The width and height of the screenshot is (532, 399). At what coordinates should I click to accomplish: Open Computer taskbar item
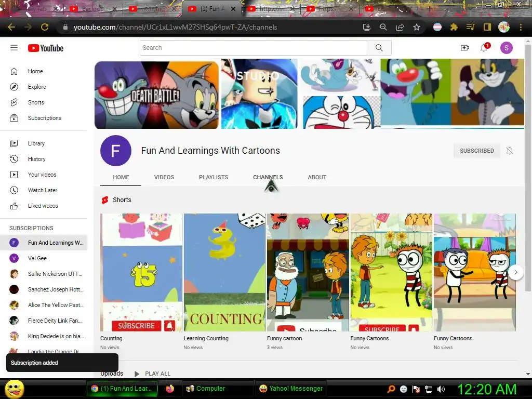pos(217,389)
